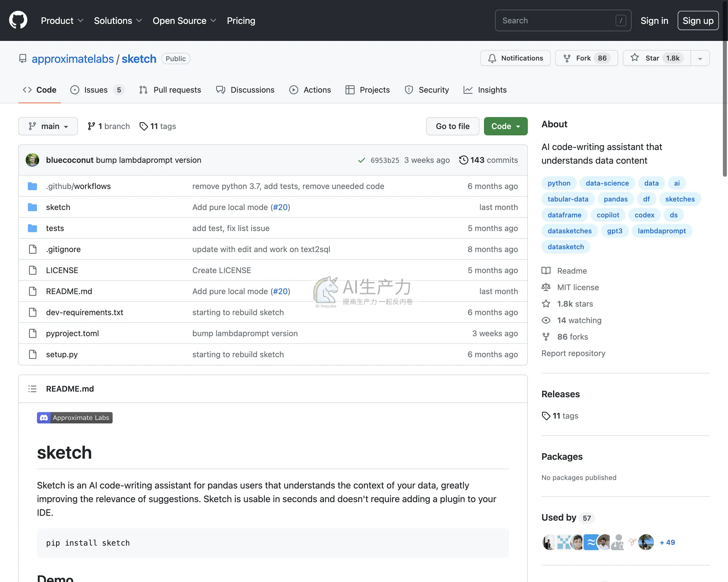Switch to the Projects tab
The width and height of the screenshot is (728, 582).
(367, 90)
